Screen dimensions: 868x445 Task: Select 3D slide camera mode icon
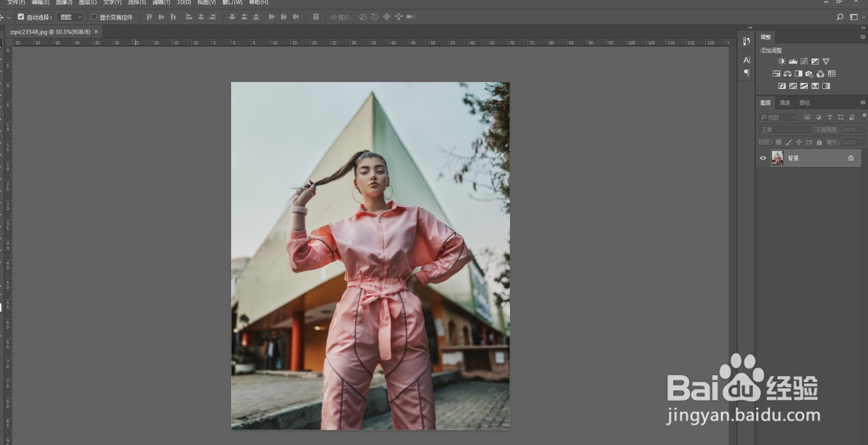pyautogui.click(x=399, y=17)
